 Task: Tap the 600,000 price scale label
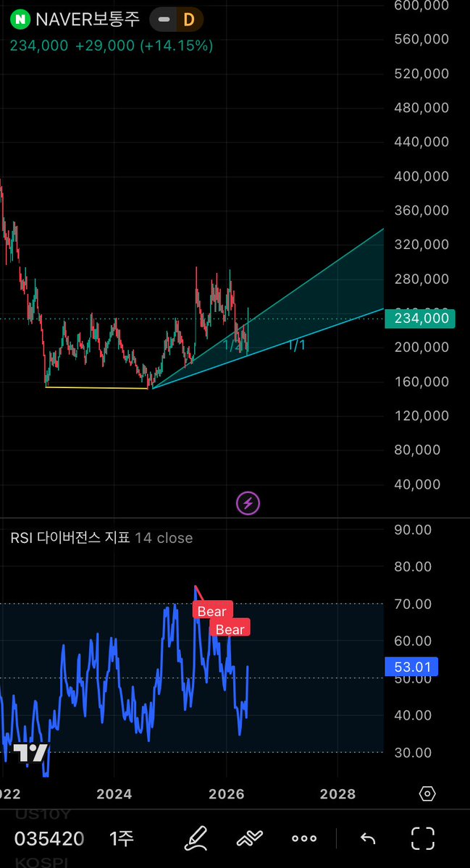click(421, 5)
